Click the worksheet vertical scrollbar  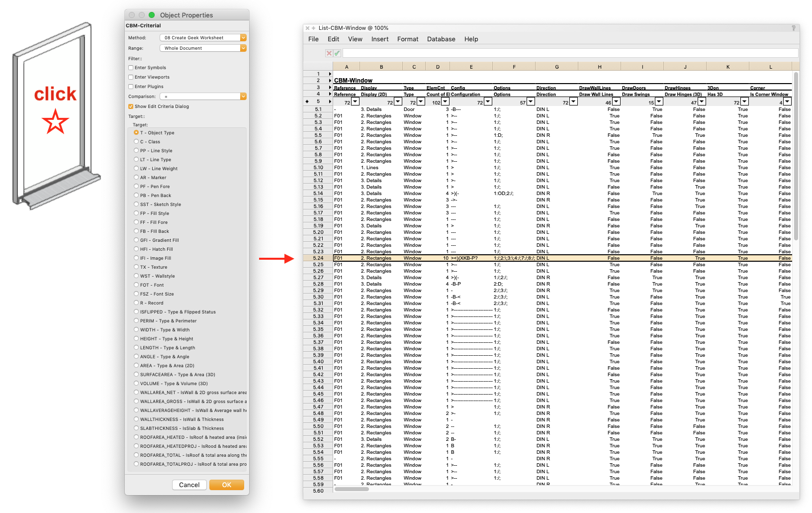[796, 157]
